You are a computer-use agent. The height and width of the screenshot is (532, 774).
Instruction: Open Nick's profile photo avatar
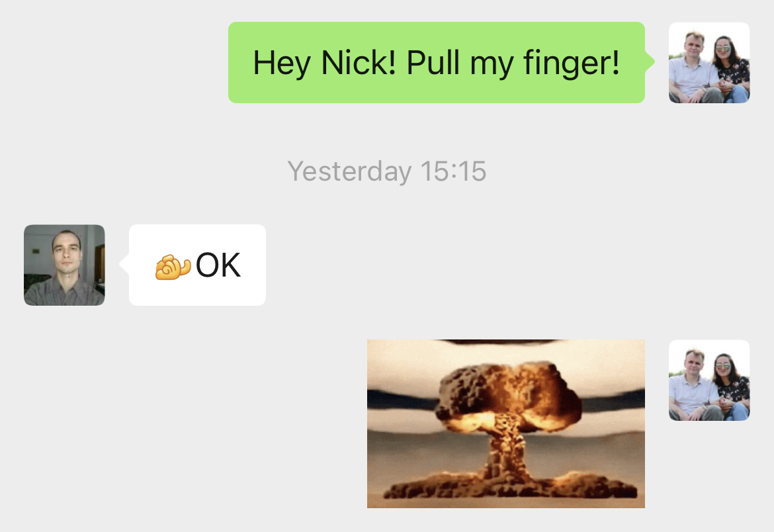coord(64,265)
